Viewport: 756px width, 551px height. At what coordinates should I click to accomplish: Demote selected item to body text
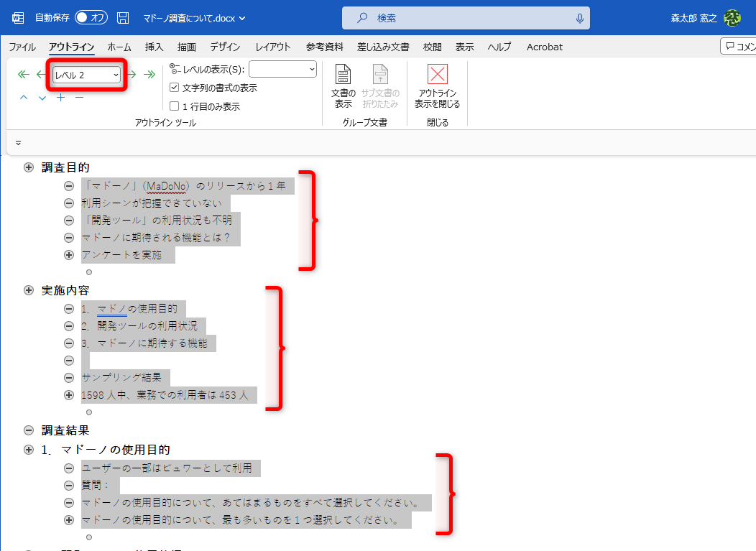click(149, 74)
